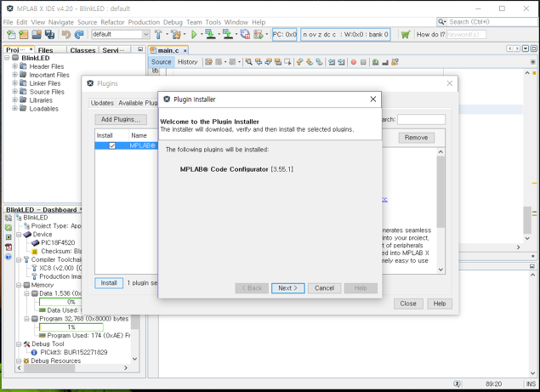Open Clean and Build dropdown arrow
Image resolution: width=540 pixels, height=392 pixels.
pyautogui.click(x=185, y=35)
